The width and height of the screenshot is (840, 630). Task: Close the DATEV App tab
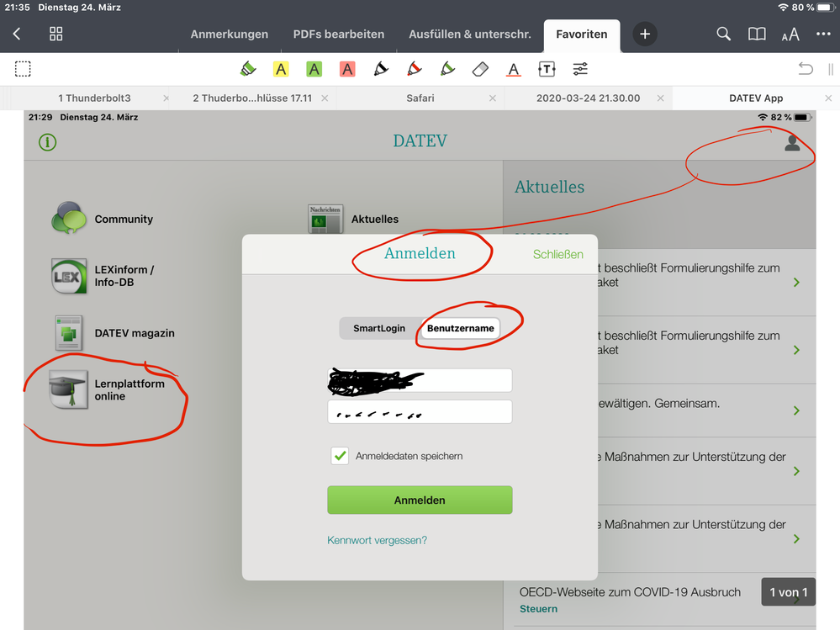[828, 98]
